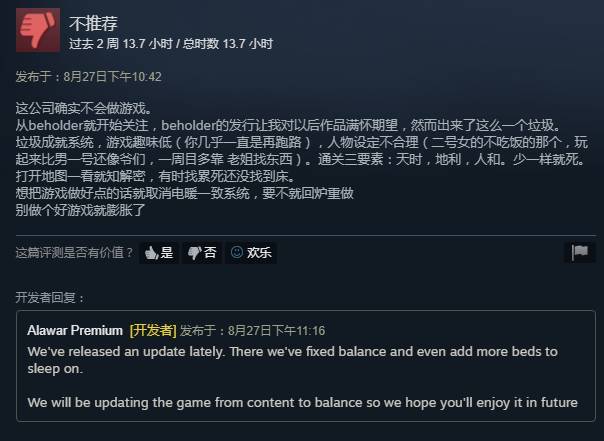
Task: Click the reply sentence about more beds
Action: coord(293,360)
